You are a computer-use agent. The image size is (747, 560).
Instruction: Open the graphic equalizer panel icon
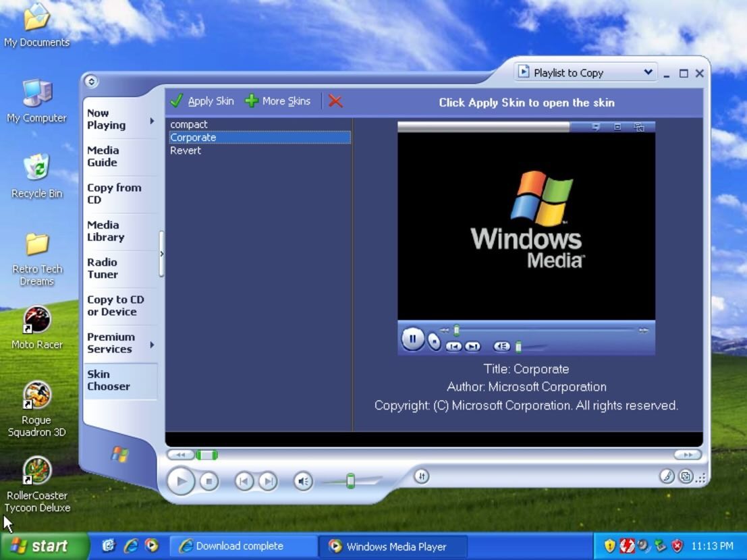point(422,477)
